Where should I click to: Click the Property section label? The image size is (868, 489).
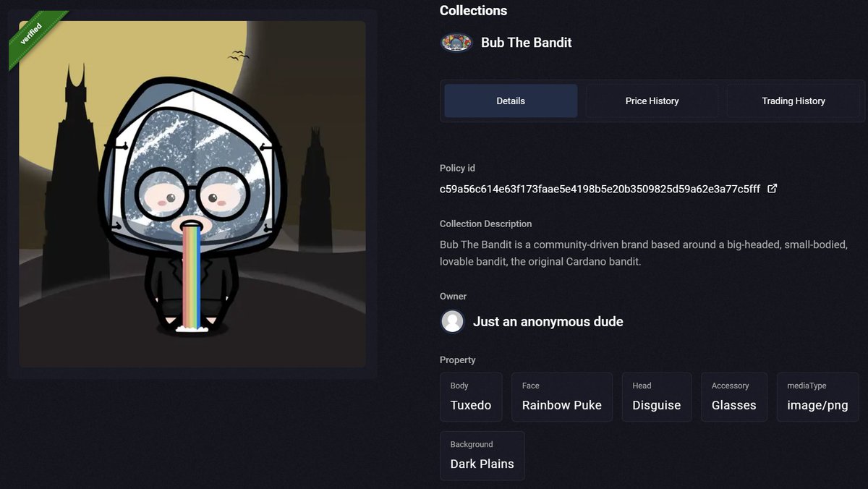(x=458, y=360)
